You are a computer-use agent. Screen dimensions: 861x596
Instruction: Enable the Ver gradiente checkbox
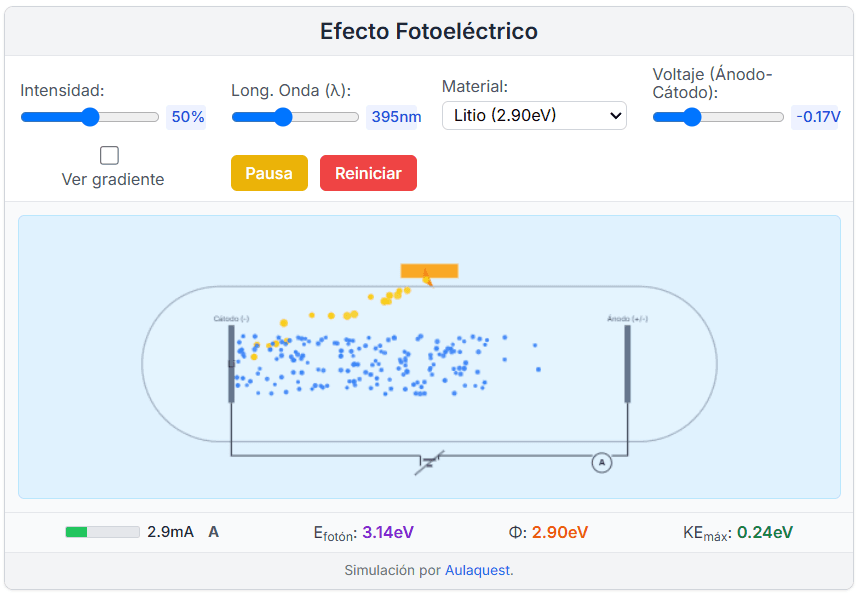pos(109,155)
